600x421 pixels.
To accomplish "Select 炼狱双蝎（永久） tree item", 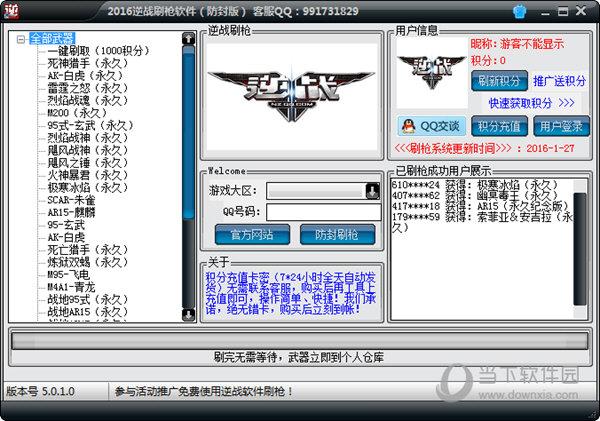I will (x=88, y=262).
